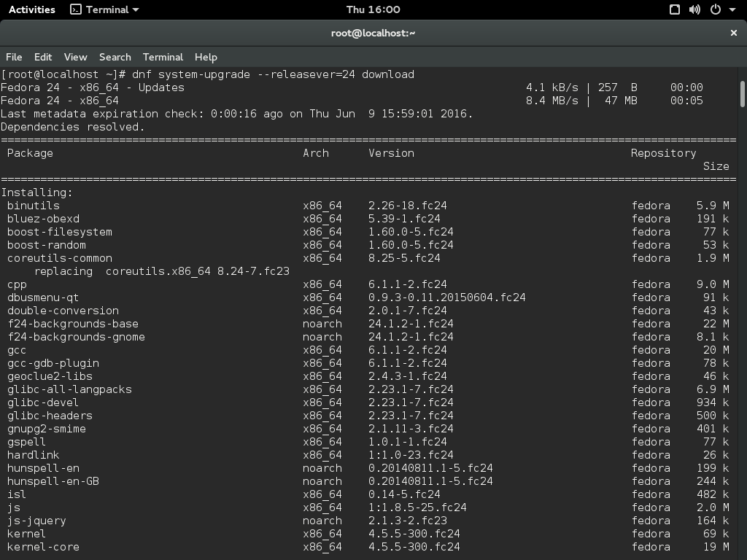747x560 pixels.
Task: Open the Help menu
Action: 206,57
